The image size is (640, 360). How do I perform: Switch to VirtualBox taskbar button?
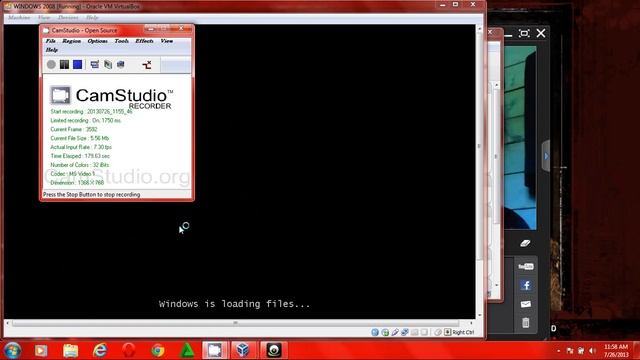pyautogui.click(x=244, y=350)
